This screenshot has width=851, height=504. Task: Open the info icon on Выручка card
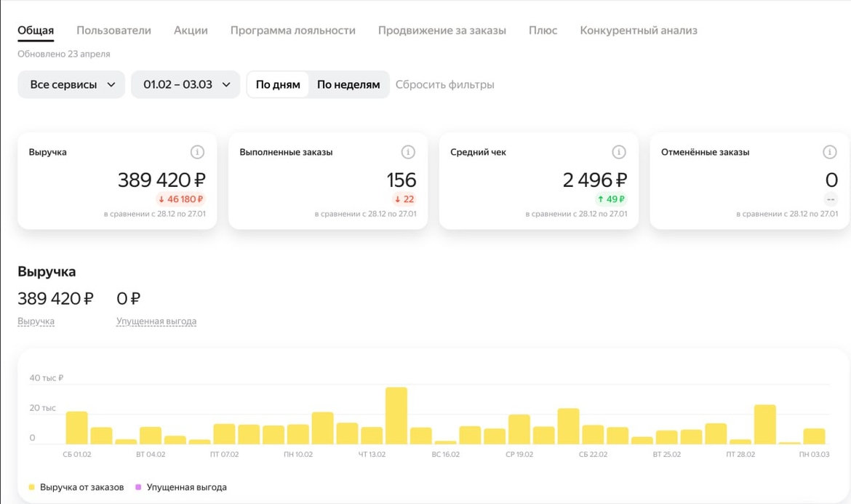point(197,153)
